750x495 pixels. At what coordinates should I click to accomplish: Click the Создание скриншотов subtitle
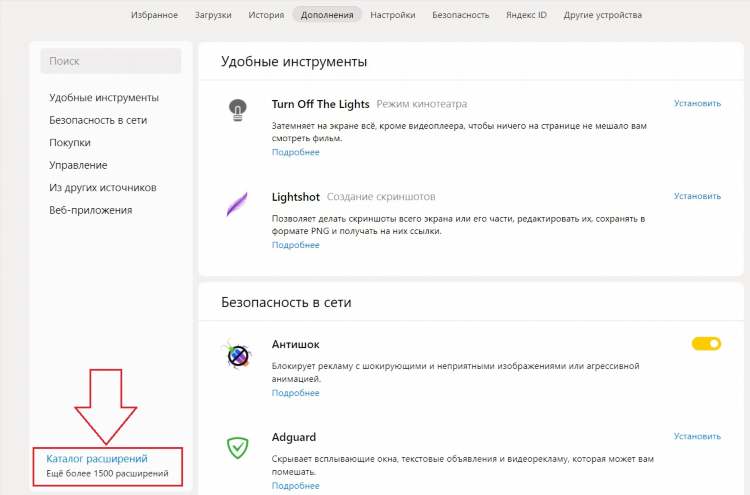click(381, 197)
